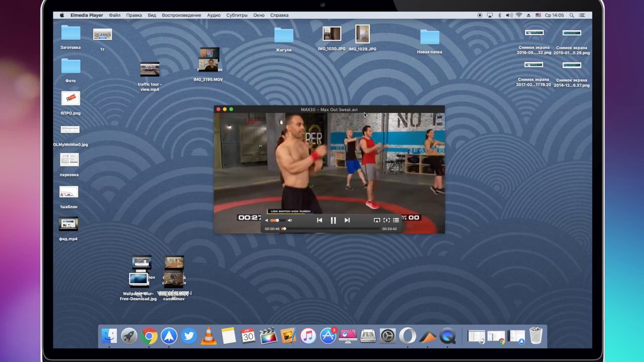Open the Окно menu
Image resolution: width=644 pixels, height=362 pixels.
(259, 15)
